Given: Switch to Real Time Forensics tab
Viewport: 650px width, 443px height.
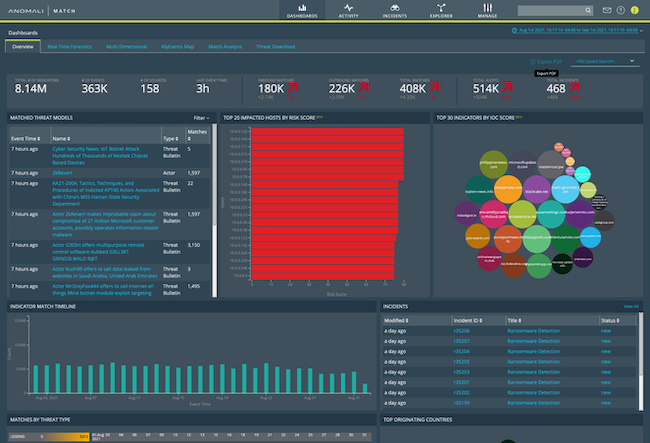Looking at the screenshot, I should click(x=71, y=47).
